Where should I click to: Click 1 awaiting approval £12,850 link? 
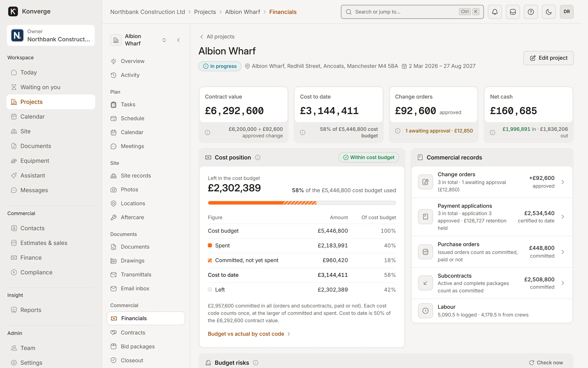(439, 131)
